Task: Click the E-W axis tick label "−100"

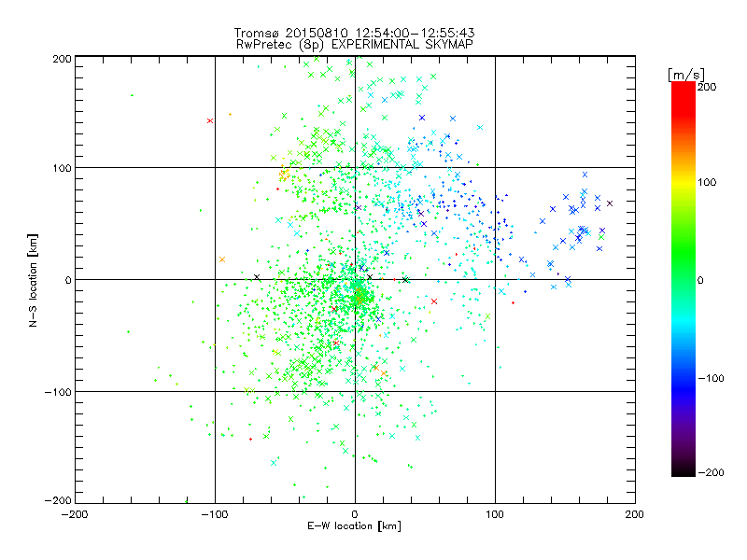Action: tap(215, 514)
